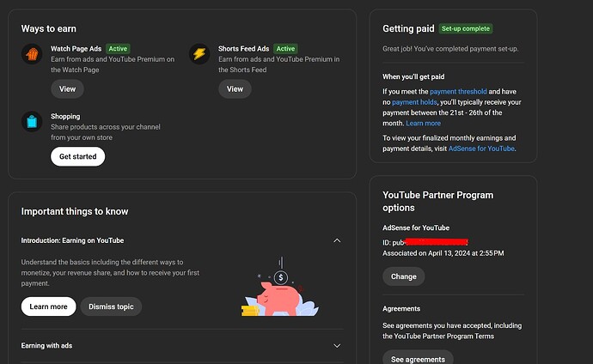Image resolution: width=593 pixels, height=364 pixels.
Task: Collapse Introduction: Earning on YouTube section
Action: (x=337, y=240)
